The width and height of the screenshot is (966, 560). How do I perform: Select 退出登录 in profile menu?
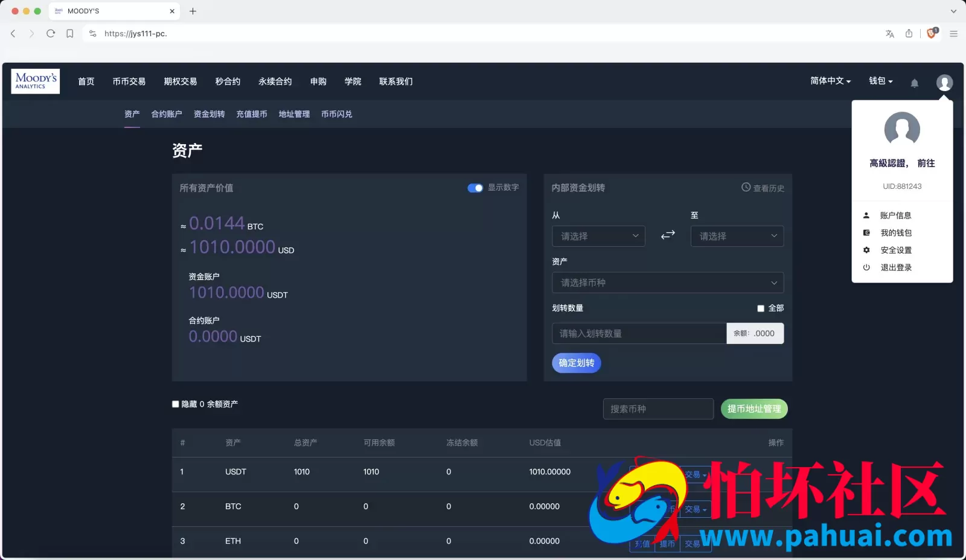(896, 268)
